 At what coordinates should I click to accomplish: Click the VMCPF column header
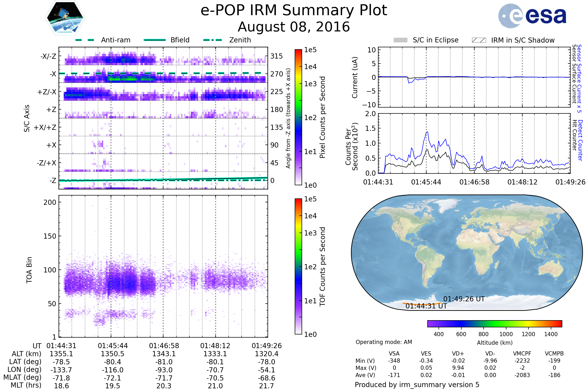522,354
